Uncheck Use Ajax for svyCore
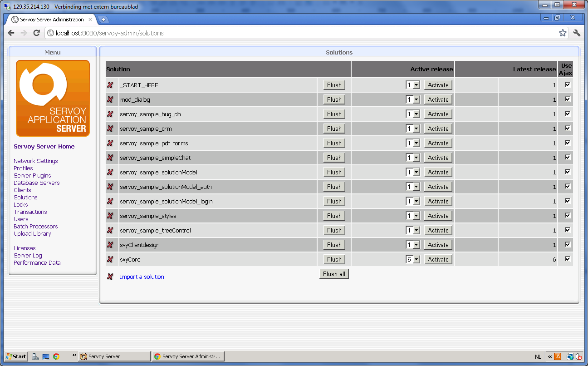This screenshot has height=366, width=588. click(x=568, y=259)
